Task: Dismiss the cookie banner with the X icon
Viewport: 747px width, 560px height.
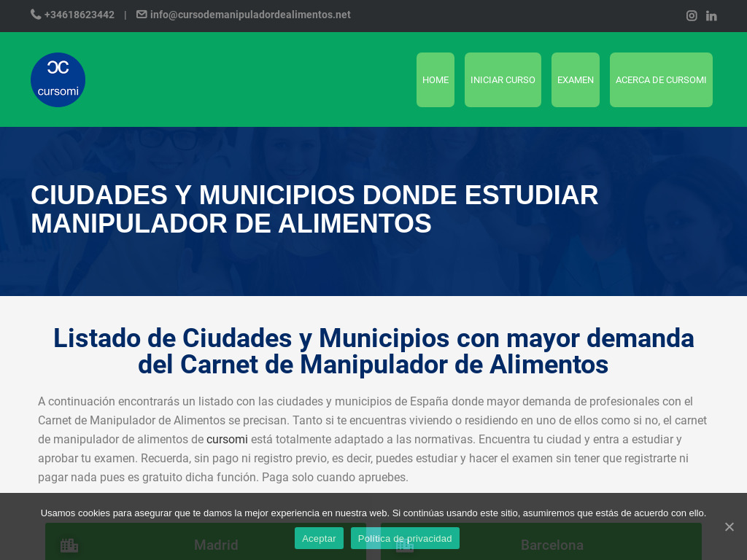Action: (x=729, y=526)
